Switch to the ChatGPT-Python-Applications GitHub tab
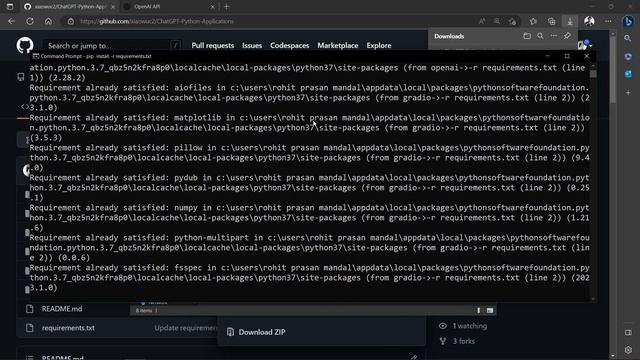Screen dimensions: 640x360 69,7
